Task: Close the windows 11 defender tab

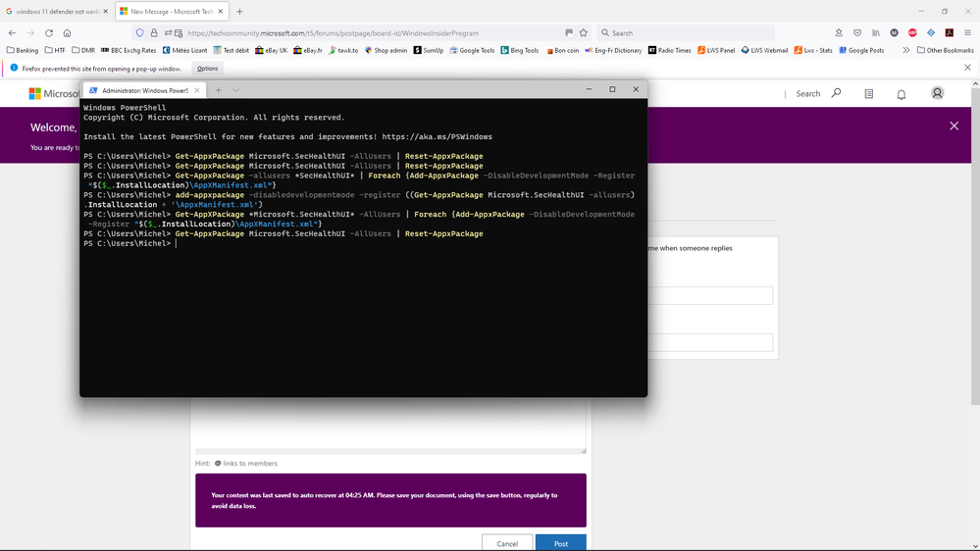Action: [105, 11]
